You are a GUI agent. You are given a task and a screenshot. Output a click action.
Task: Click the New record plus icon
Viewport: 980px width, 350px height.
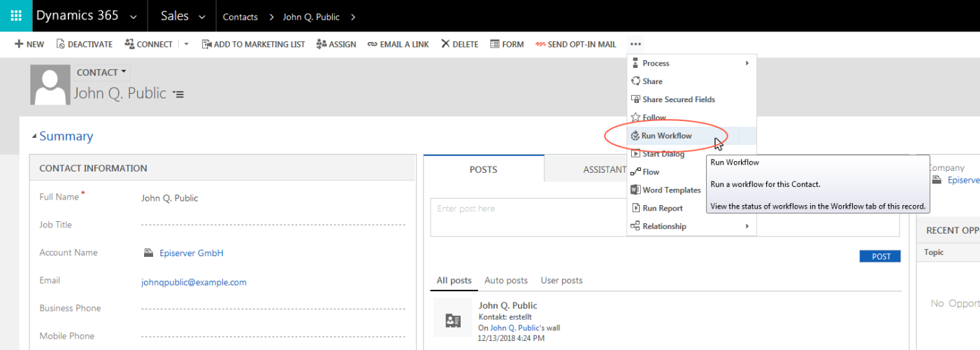pos(19,44)
